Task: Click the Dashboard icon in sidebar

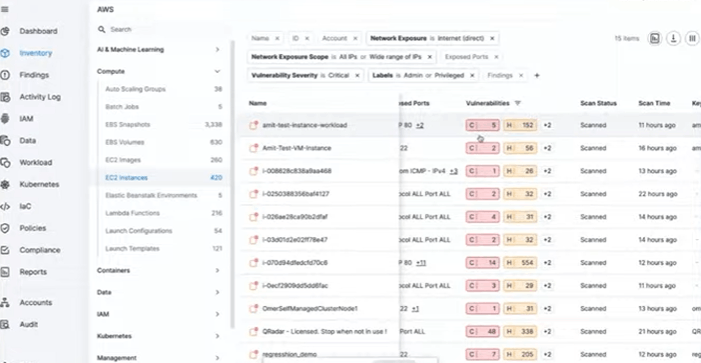Action: pos(5,31)
